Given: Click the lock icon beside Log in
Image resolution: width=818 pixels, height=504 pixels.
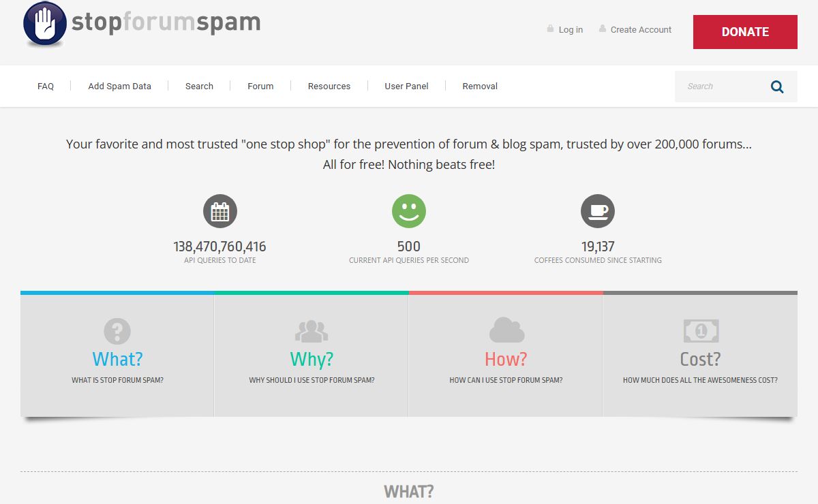Looking at the screenshot, I should (550, 29).
